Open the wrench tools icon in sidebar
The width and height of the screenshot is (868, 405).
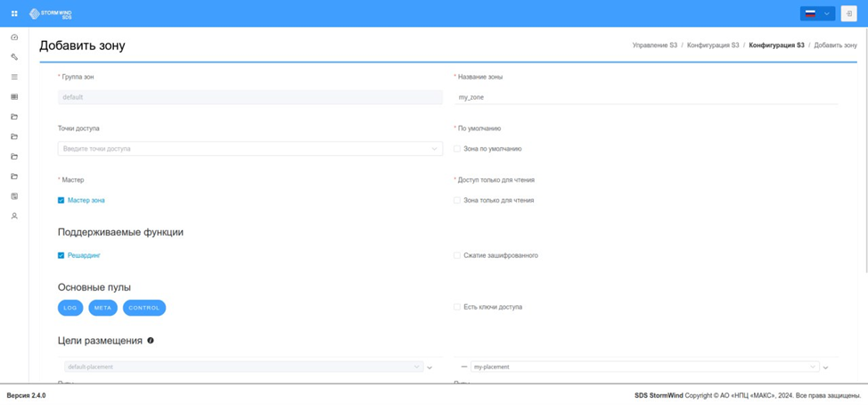click(14, 56)
